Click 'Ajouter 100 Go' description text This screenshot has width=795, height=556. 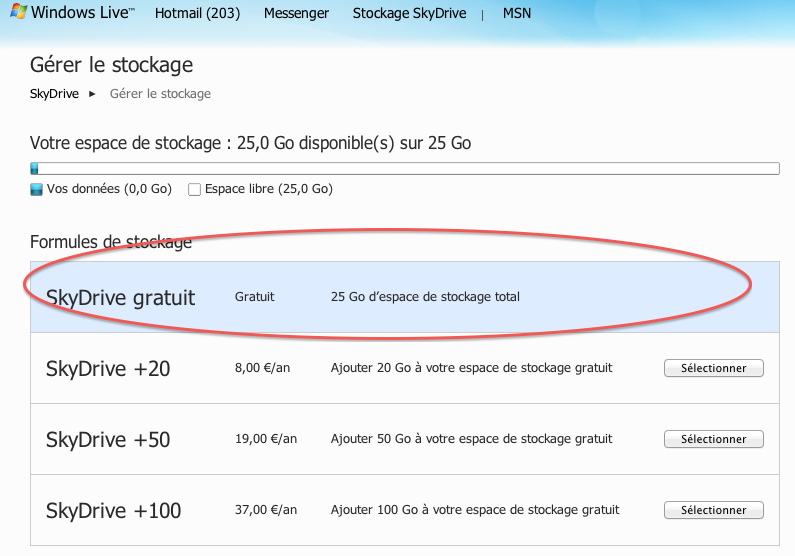(475, 510)
